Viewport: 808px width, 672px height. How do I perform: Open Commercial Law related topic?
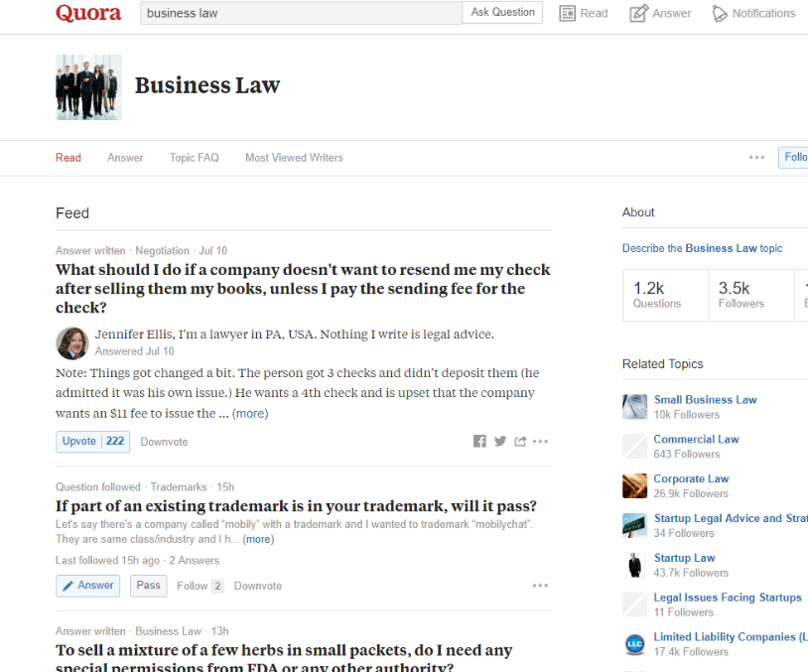click(696, 440)
